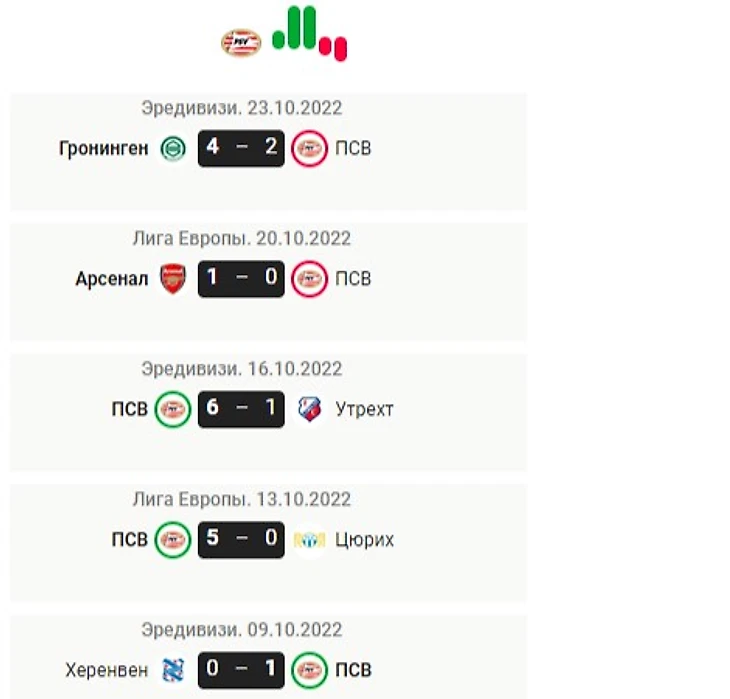Click the Heerenveen club crest

(169, 670)
